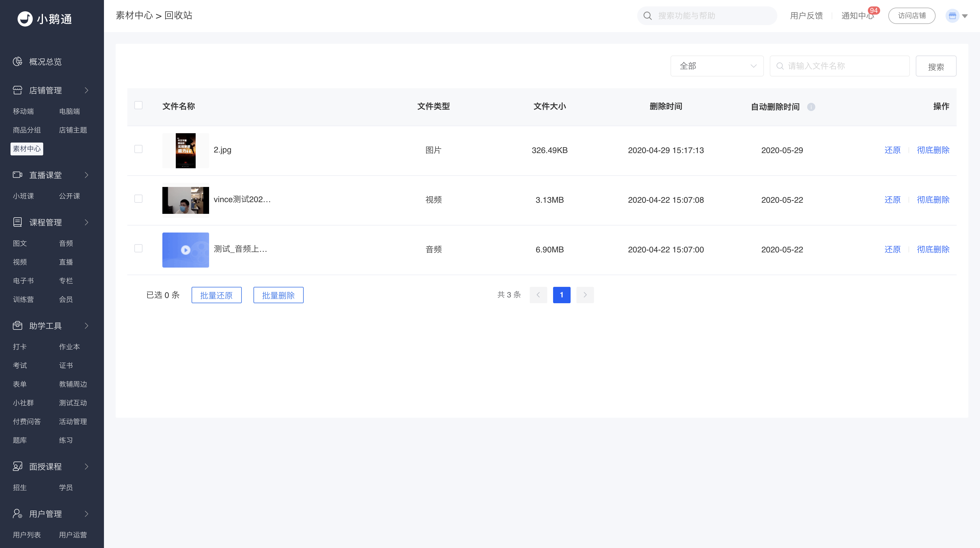Click the 批量还原 button
Screen dimensions: 980x548
216,295
